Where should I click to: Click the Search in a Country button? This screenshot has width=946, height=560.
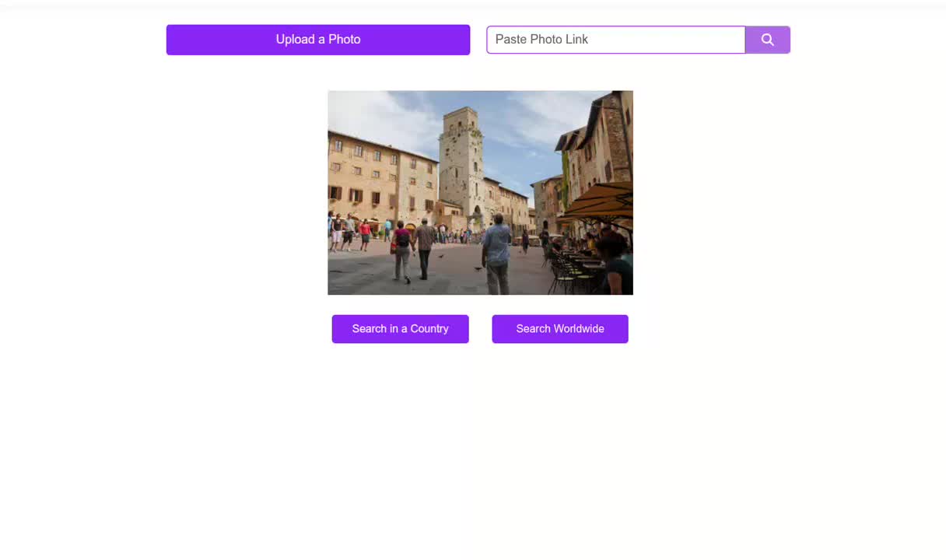click(400, 329)
